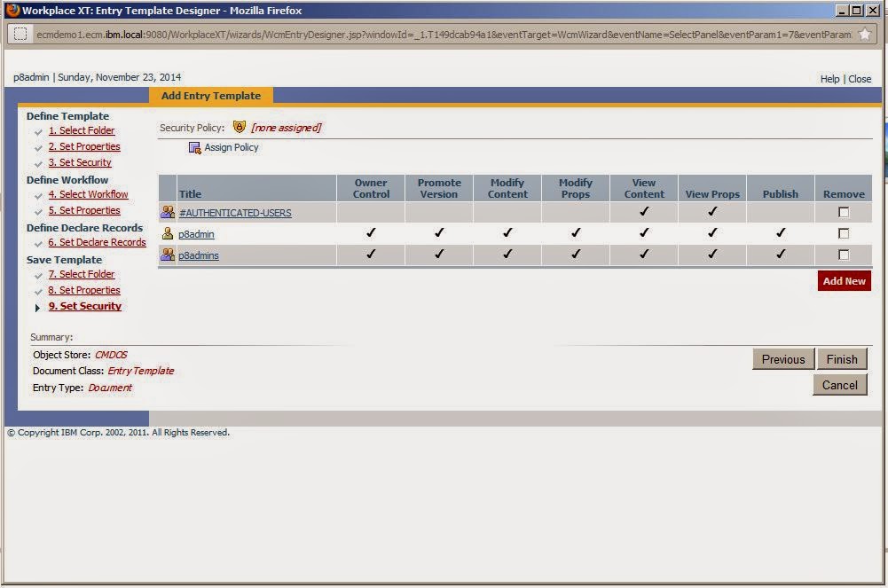Click the Finish button
Viewport: 888px width, 588px height.
click(841, 359)
